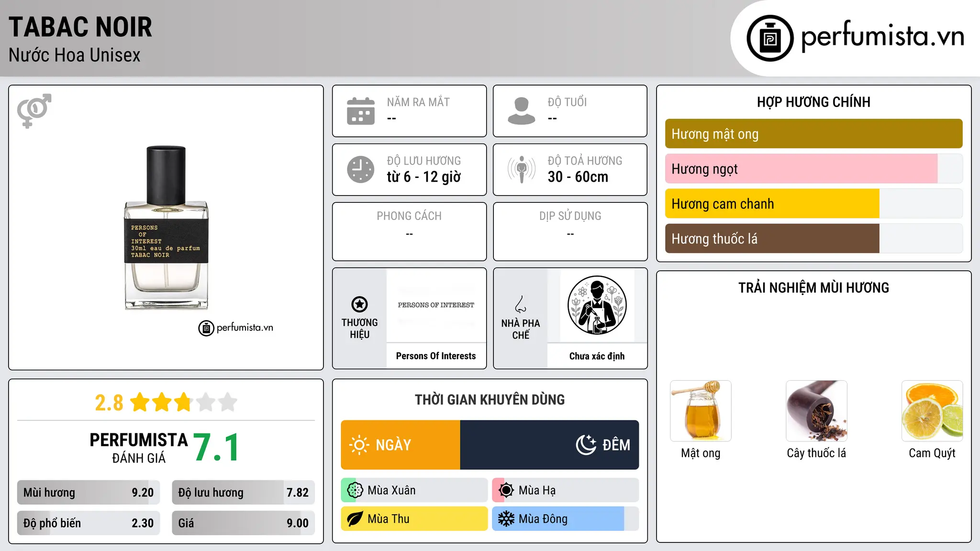
Task: Click the PERFUMISTA ĐÁNH GIÁ label
Action: (139, 448)
